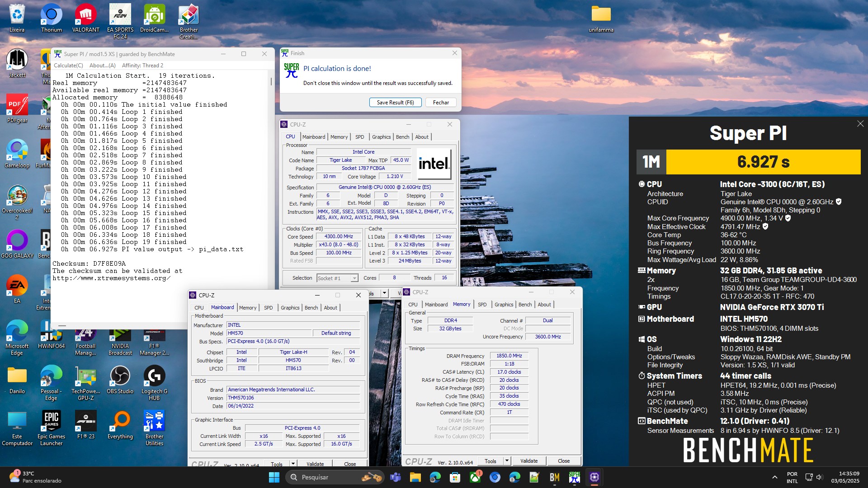Open Calculate(C) menu in Super PI
Screen dimensions: 868x488
point(68,65)
